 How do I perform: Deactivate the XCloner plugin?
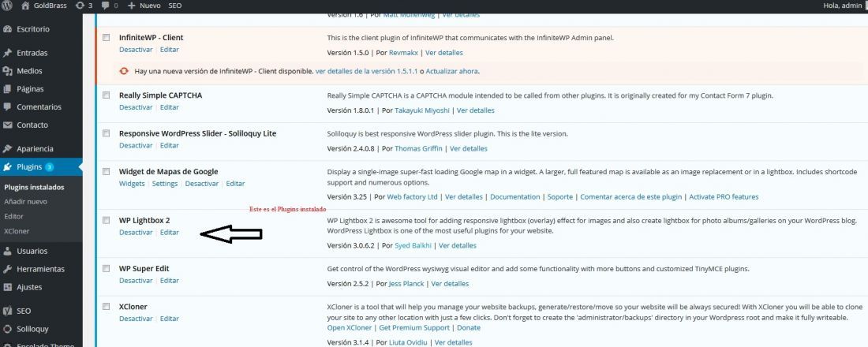point(136,319)
